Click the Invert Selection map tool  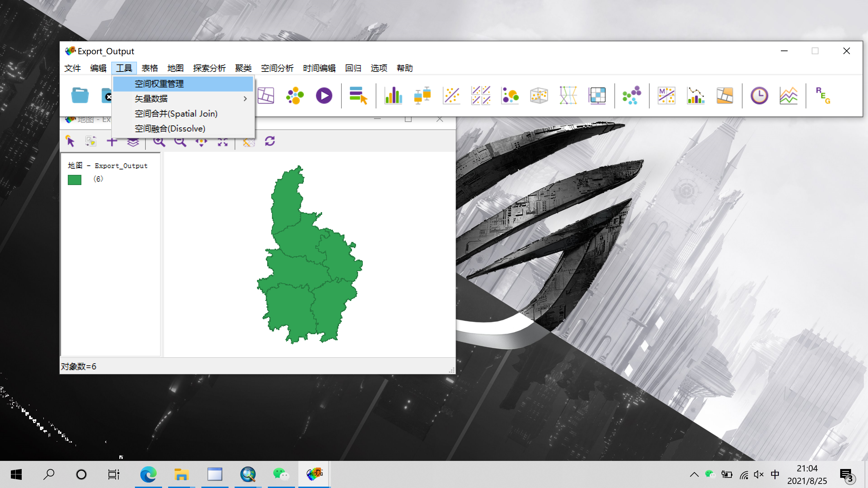click(x=91, y=141)
